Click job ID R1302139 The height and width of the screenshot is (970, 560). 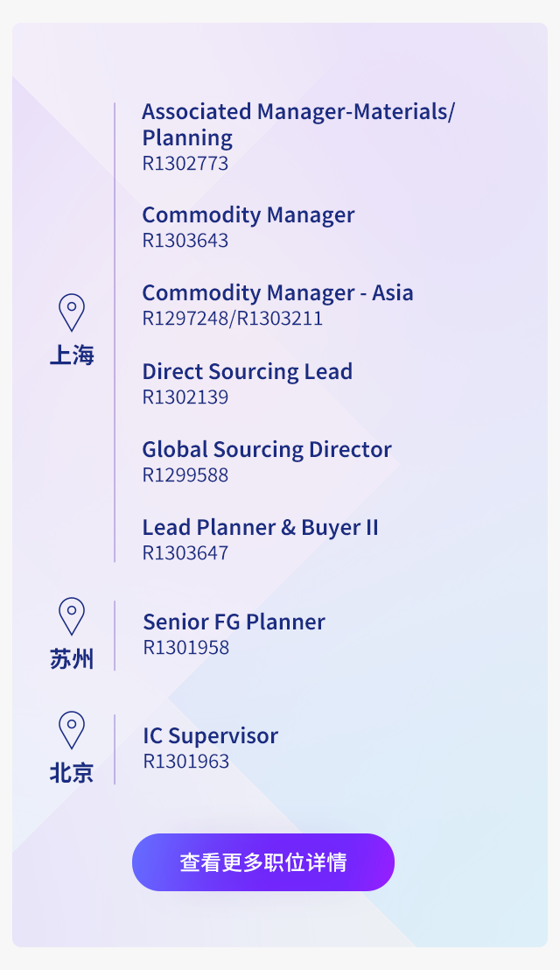point(185,397)
